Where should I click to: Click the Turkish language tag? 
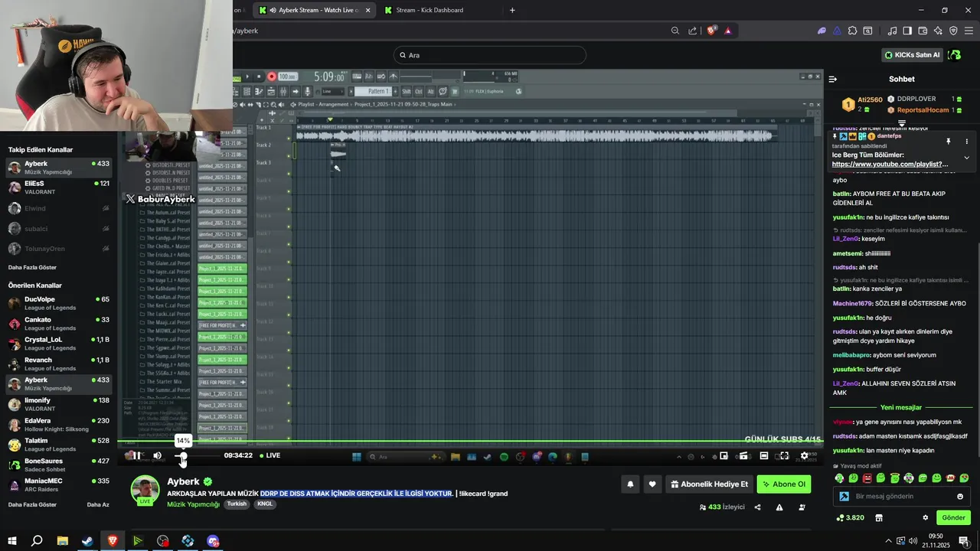pyautogui.click(x=237, y=504)
